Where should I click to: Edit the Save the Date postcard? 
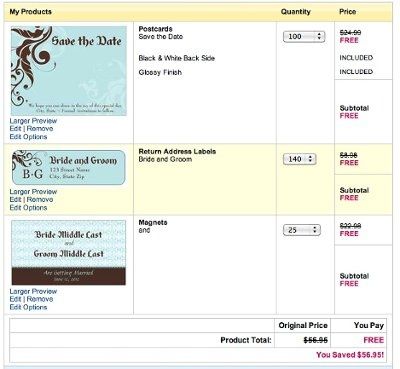pyautogui.click(x=15, y=129)
